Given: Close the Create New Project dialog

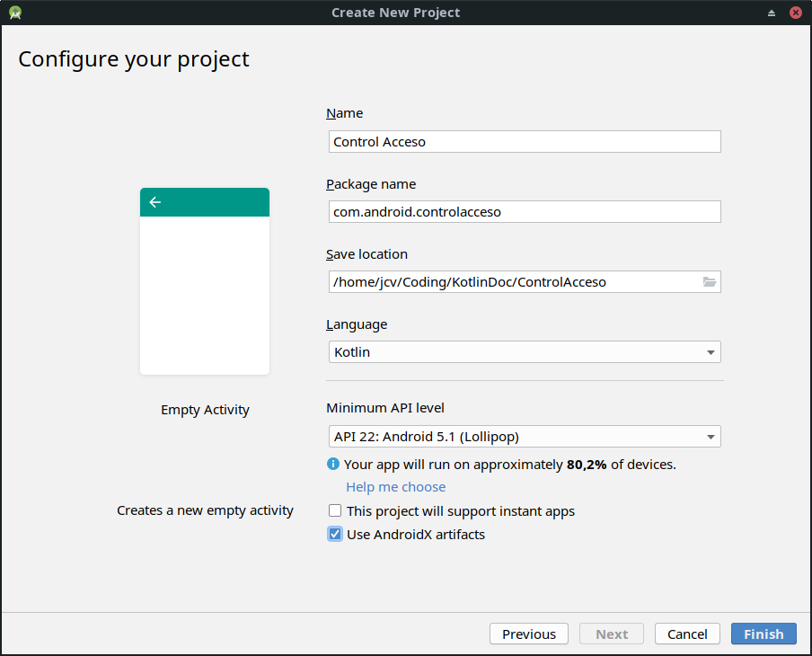Looking at the screenshot, I should 796,13.
